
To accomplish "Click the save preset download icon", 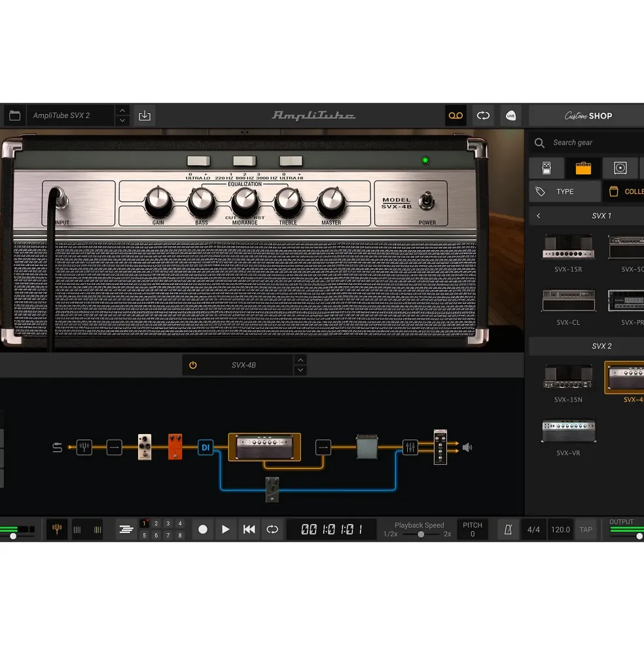I will [x=145, y=116].
